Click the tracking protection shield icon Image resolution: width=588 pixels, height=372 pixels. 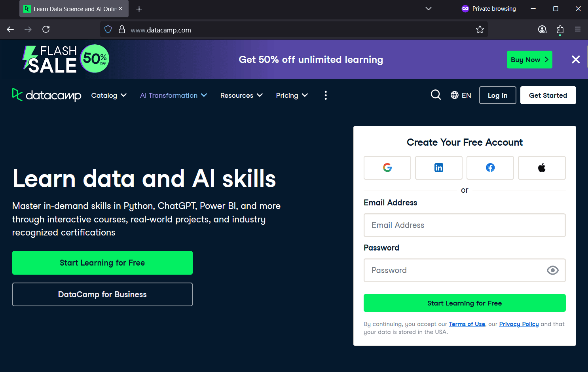[108, 29]
